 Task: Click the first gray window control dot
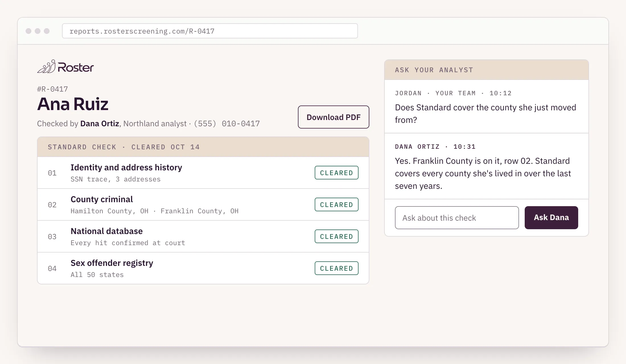pos(28,31)
